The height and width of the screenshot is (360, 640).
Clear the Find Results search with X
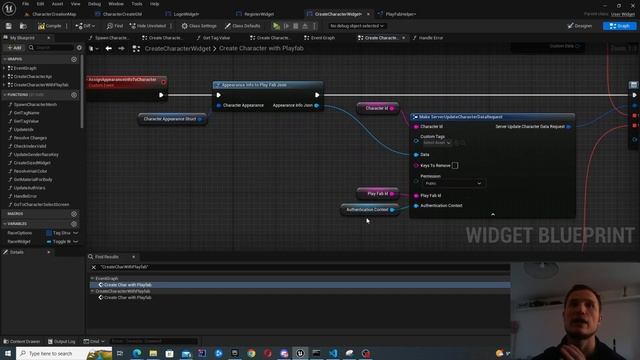(x=93, y=267)
